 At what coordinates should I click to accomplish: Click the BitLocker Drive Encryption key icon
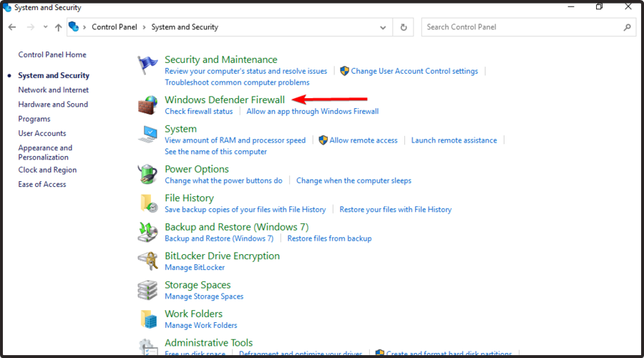tap(147, 261)
